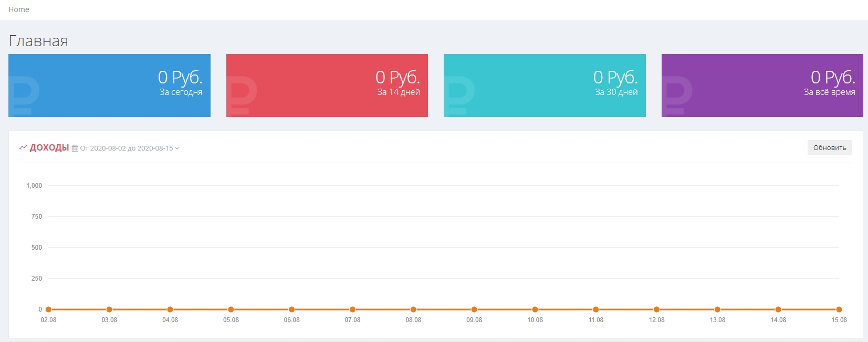Open the За 14 дней income card
Screen dimensions: 868x342
coord(327,85)
